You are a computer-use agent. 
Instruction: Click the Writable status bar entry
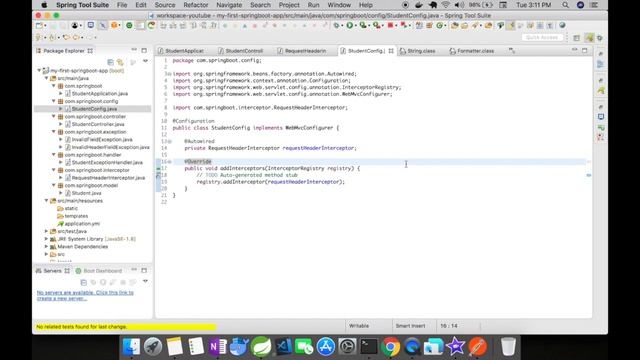[359, 326]
